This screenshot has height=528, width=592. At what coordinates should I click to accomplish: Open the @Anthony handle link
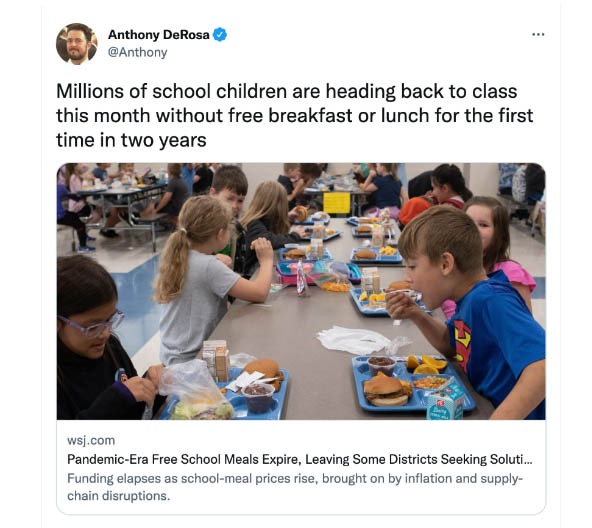[x=137, y=52]
